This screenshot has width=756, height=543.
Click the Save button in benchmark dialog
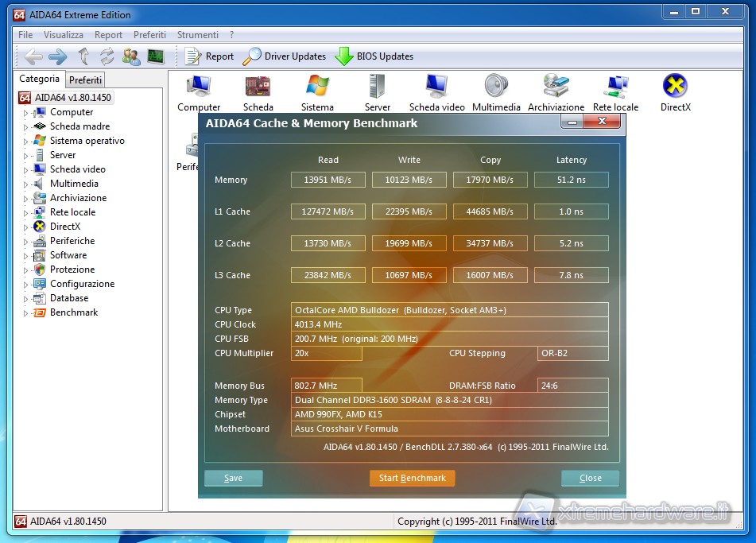click(x=233, y=478)
